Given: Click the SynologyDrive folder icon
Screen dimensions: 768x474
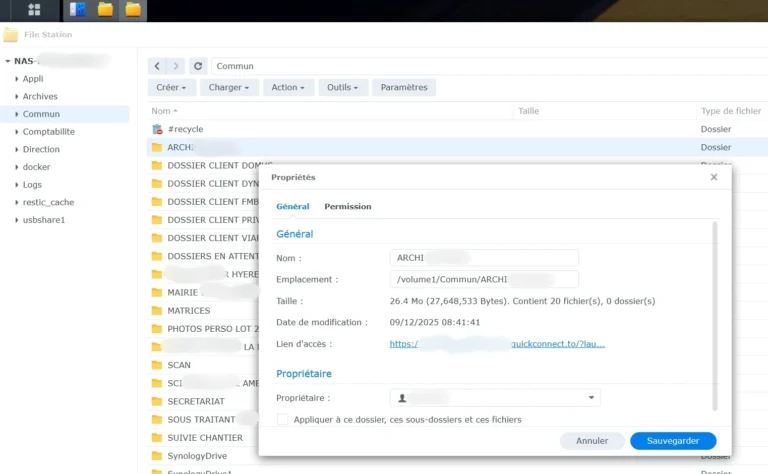Looking at the screenshot, I should point(157,455).
